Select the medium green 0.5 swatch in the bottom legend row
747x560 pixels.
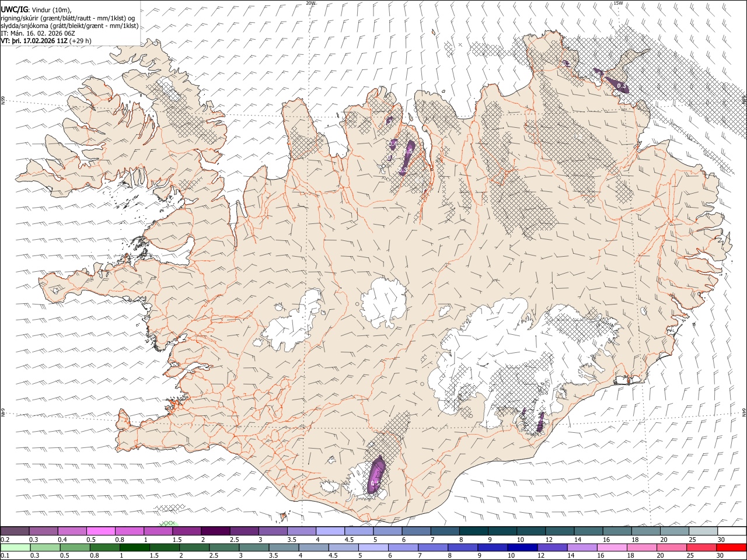[75, 547]
